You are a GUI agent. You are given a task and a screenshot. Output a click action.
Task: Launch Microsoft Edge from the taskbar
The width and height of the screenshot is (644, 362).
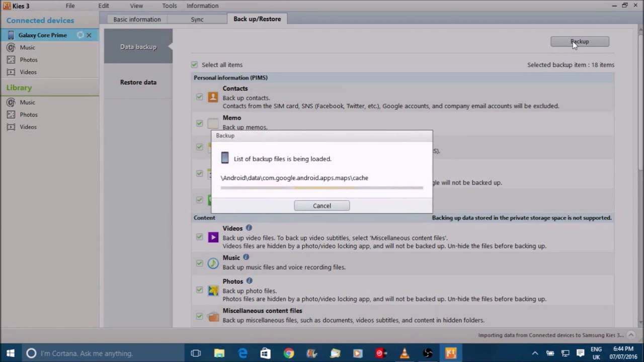[243, 353]
